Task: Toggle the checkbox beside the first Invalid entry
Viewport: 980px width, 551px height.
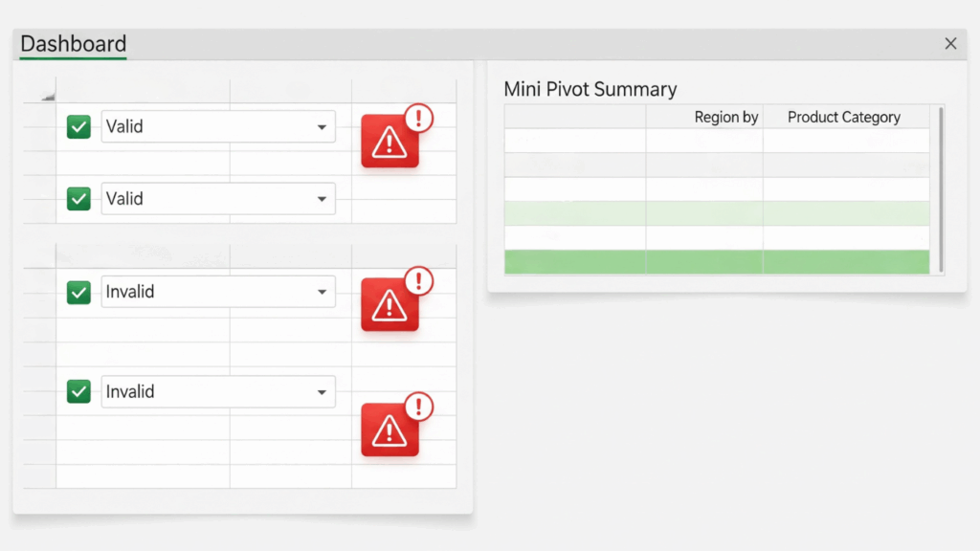Action: [x=78, y=292]
